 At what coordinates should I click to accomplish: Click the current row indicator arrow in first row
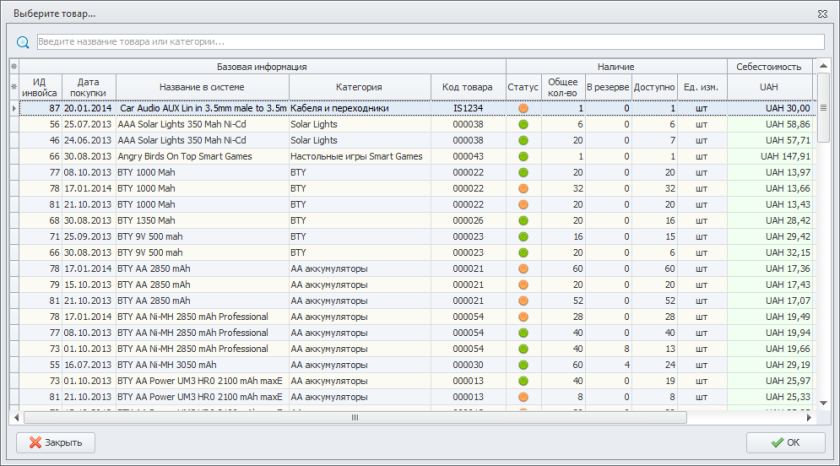(x=14, y=108)
